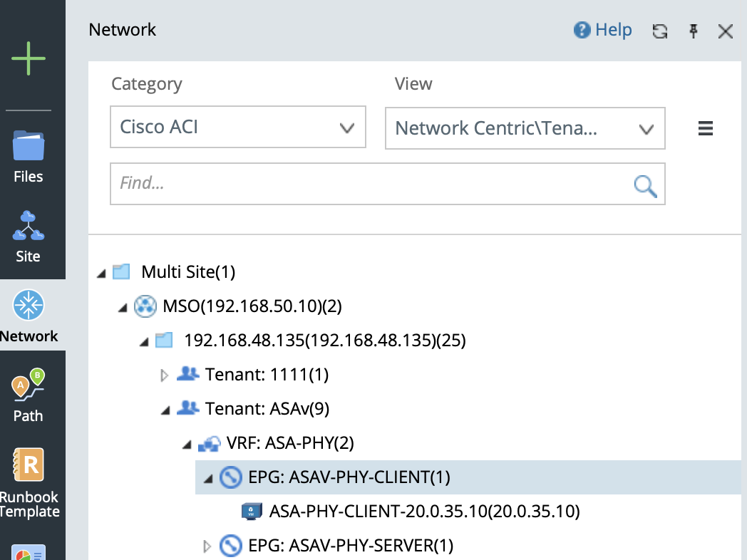The width and height of the screenshot is (747, 560).
Task: Click the green plus add icon
Action: [29, 58]
